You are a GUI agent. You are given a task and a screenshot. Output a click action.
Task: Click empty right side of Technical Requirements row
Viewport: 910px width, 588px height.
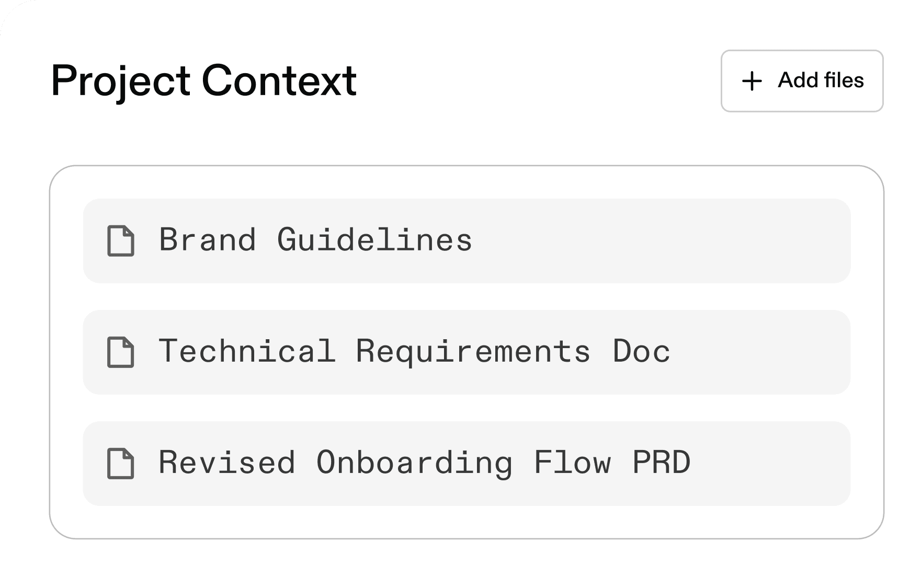point(774,352)
